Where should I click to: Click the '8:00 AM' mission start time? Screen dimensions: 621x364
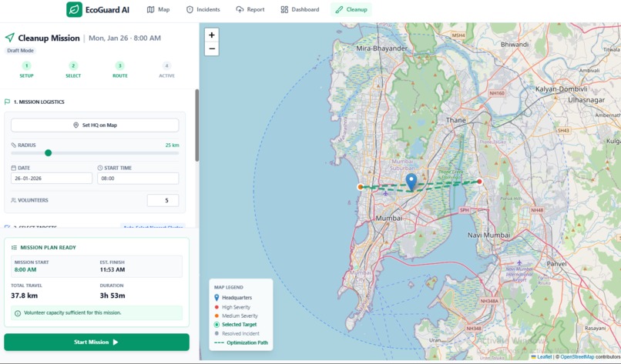25,270
